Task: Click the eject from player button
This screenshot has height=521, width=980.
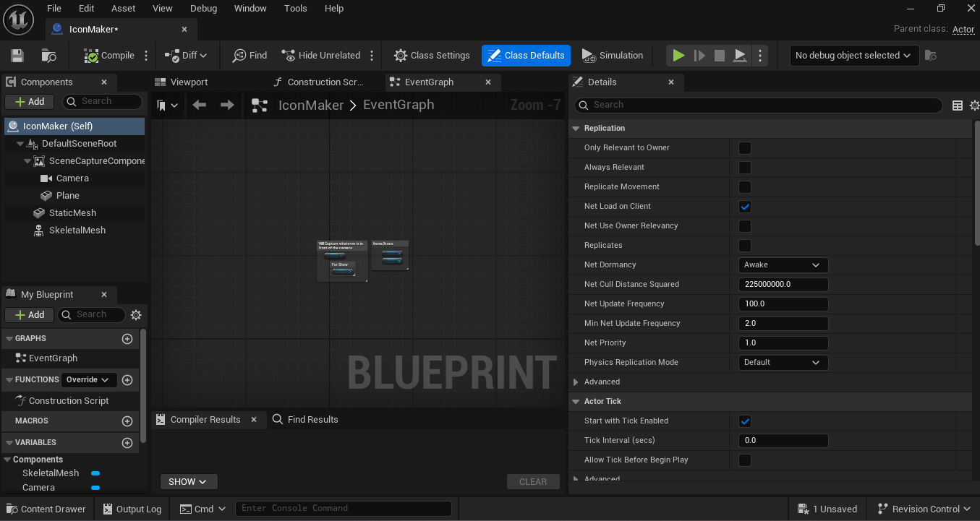Action: 740,56
